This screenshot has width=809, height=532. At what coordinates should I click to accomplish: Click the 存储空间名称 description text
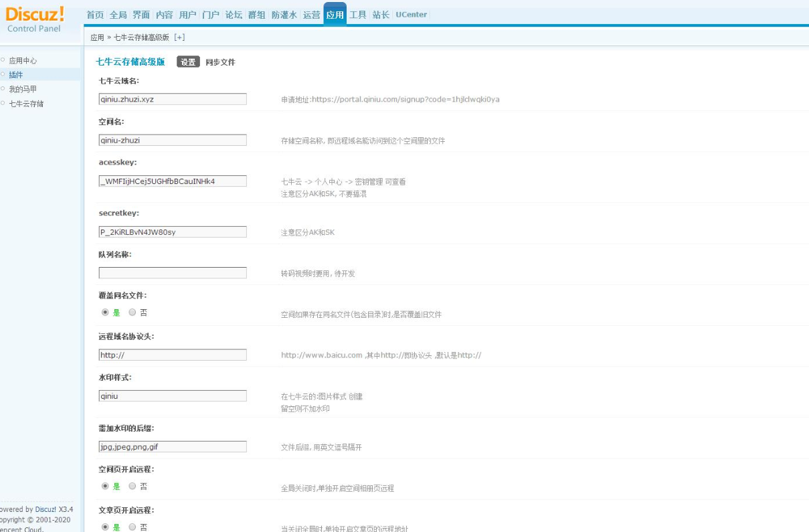pyautogui.click(x=363, y=141)
